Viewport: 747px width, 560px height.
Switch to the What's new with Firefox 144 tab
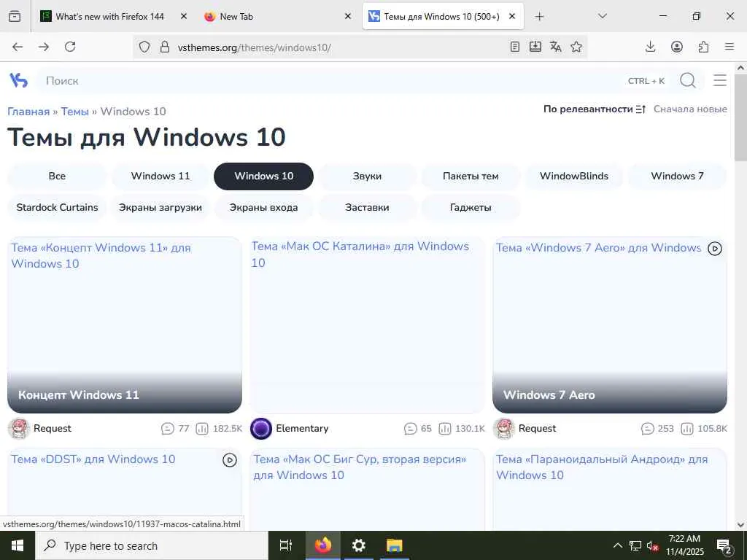(x=109, y=17)
